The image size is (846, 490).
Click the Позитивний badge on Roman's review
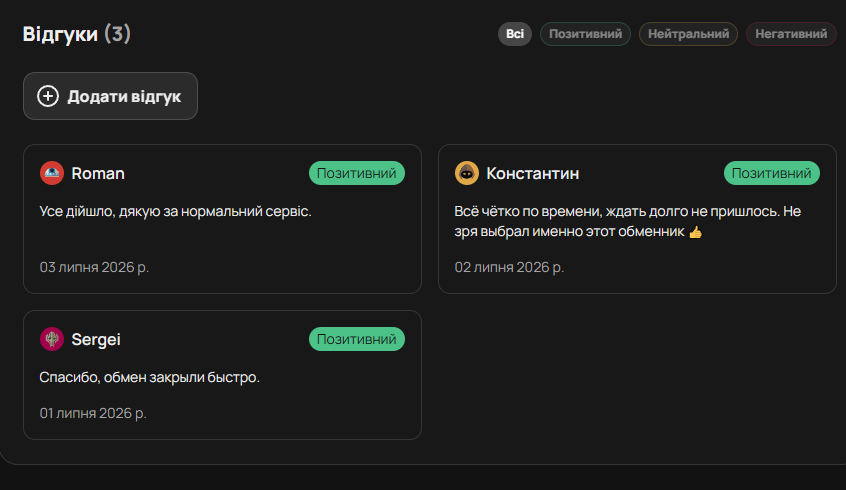pos(357,173)
